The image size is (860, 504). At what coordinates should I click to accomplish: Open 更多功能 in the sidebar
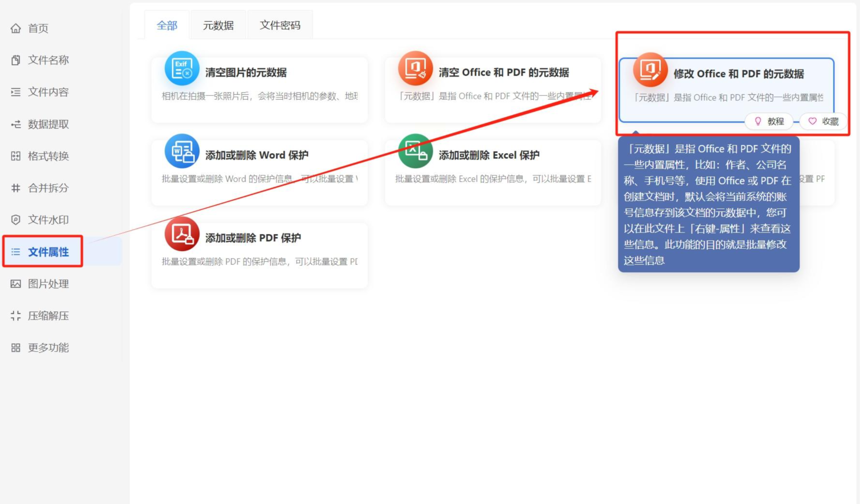(x=48, y=347)
